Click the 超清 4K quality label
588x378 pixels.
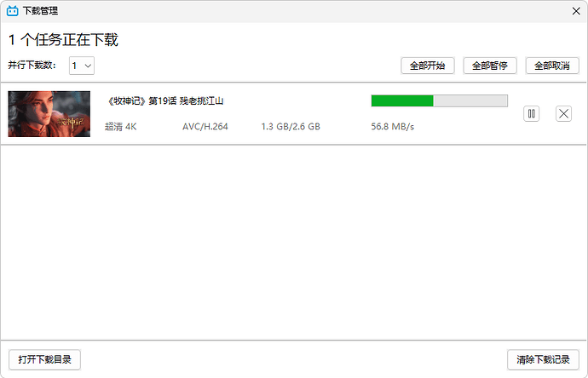[x=120, y=127]
